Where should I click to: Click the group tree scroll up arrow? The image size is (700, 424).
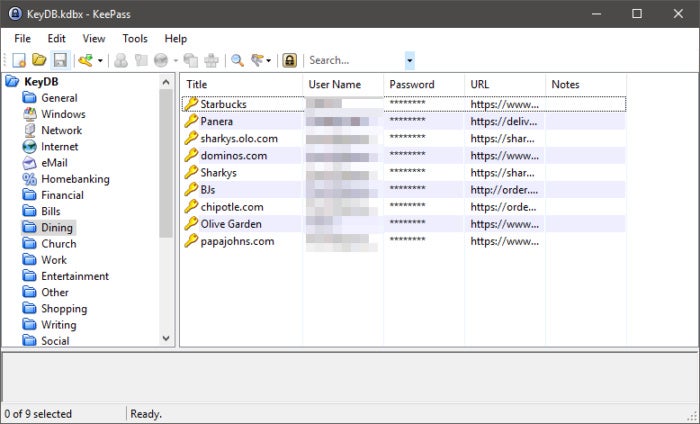pos(166,82)
